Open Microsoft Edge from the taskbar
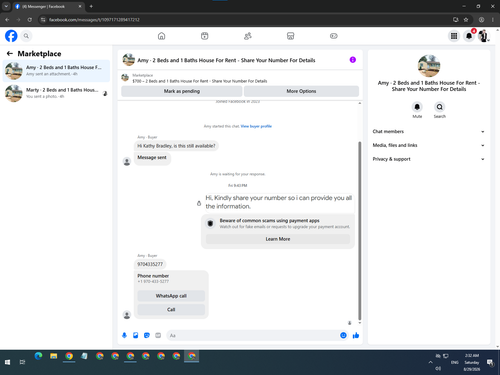 [x=38, y=356]
